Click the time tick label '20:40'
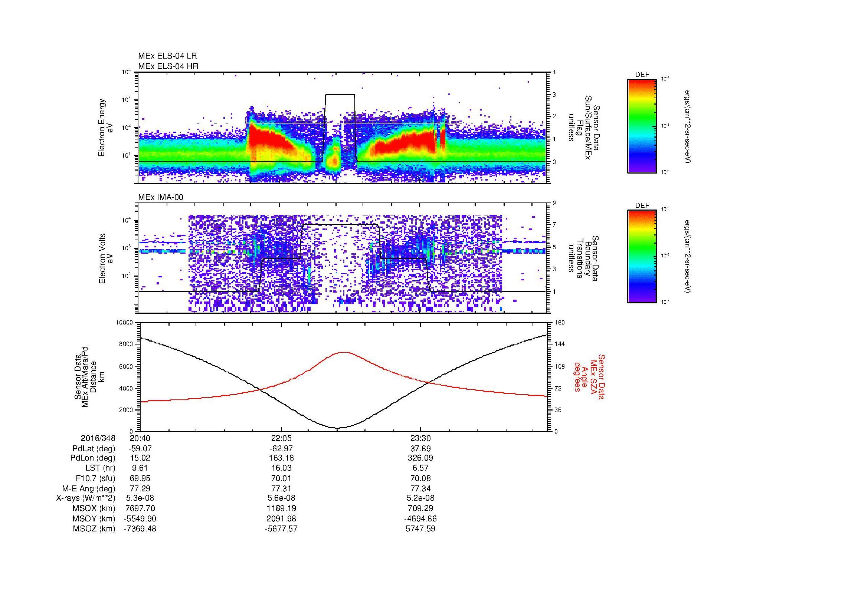 click(x=140, y=438)
